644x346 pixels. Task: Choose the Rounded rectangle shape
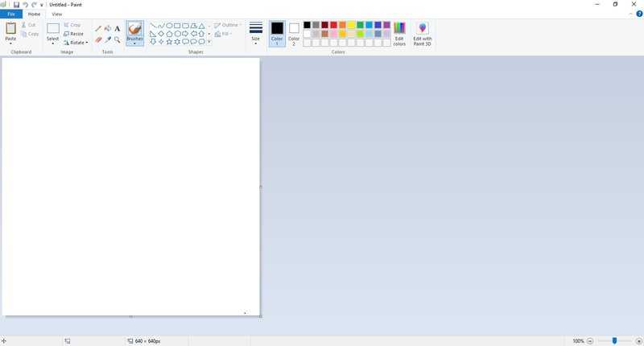[185, 26]
